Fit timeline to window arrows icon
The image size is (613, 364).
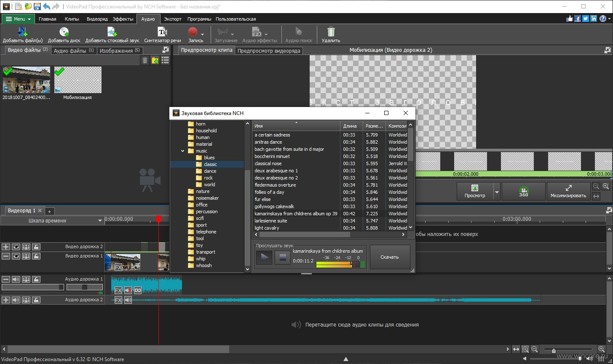point(516,349)
